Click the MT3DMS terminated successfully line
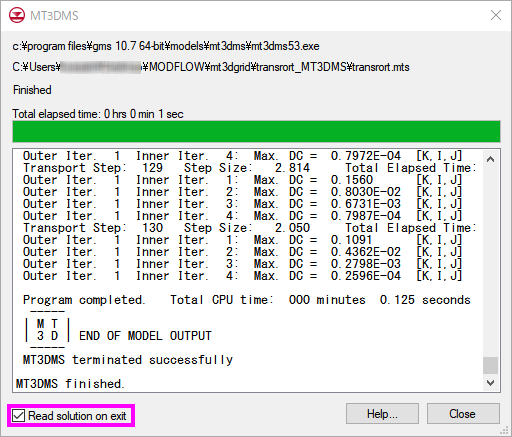Image resolution: width=512 pixels, height=437 pixels. (128, 360)
